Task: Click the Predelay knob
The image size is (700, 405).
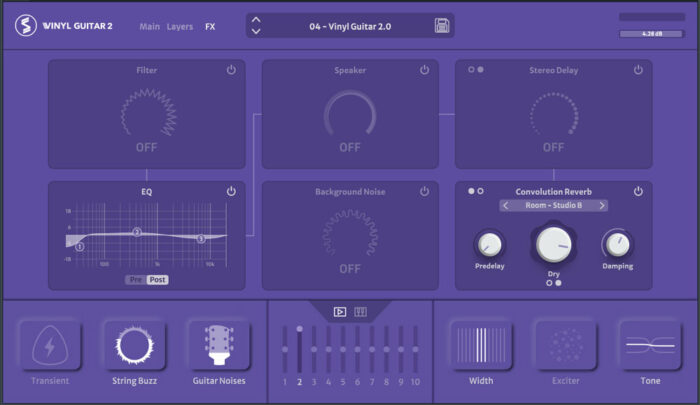Action: pyautogui.click(x=489, y=244)
